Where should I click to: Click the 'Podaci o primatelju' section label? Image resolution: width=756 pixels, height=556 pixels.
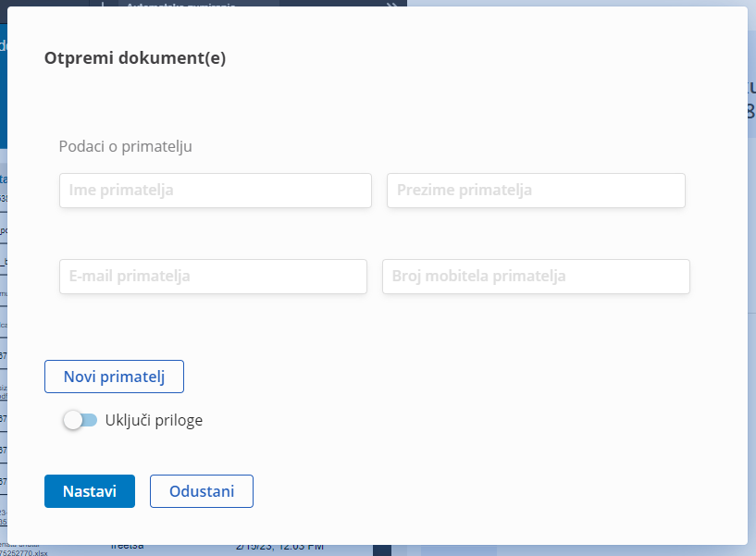tap(125, 146)
